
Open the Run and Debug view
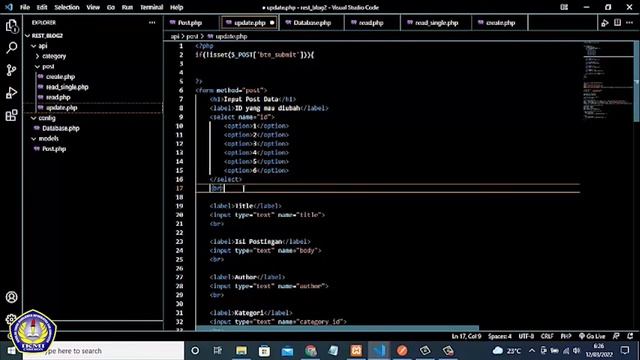[11, 93]
